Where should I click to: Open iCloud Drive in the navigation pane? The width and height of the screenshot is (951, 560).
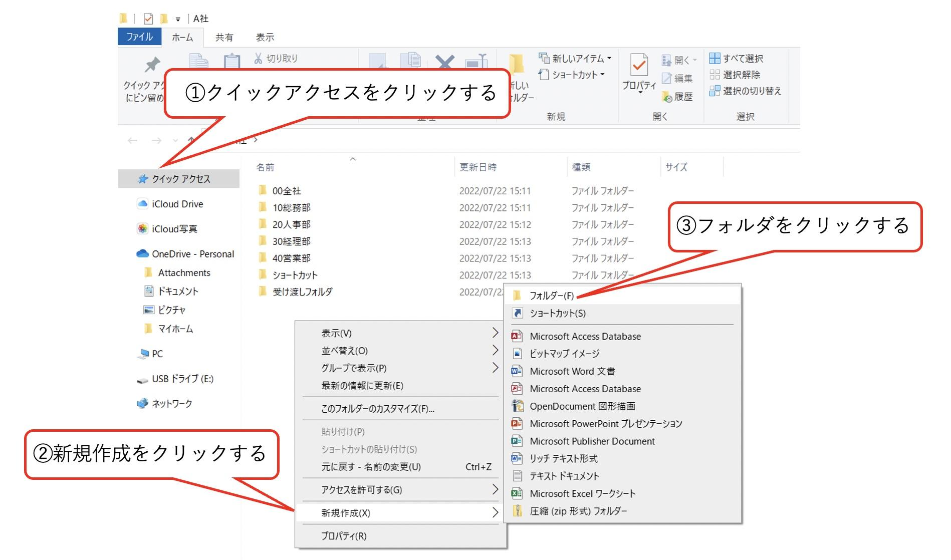coord(177,204)
